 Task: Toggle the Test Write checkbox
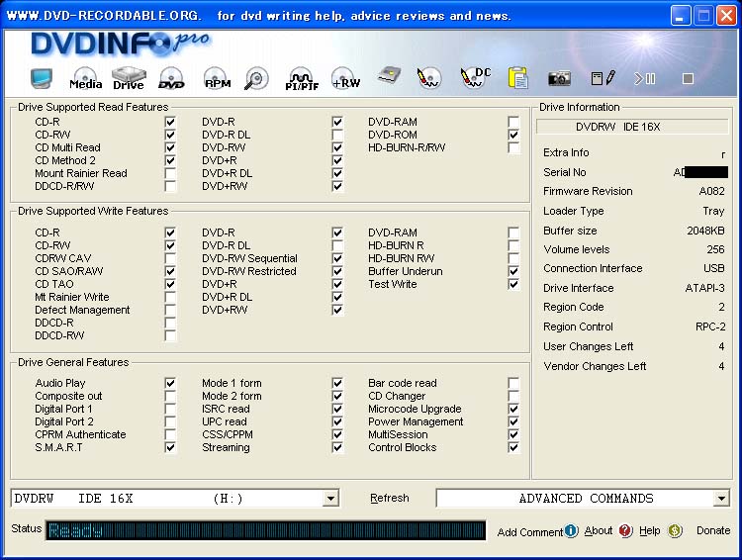(512, 284)
